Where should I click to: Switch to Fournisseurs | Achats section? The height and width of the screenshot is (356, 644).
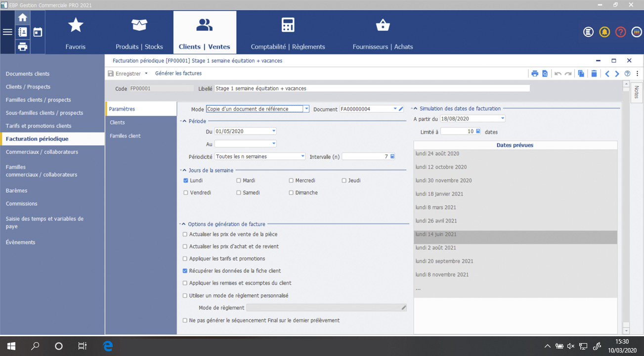point(383,33)
